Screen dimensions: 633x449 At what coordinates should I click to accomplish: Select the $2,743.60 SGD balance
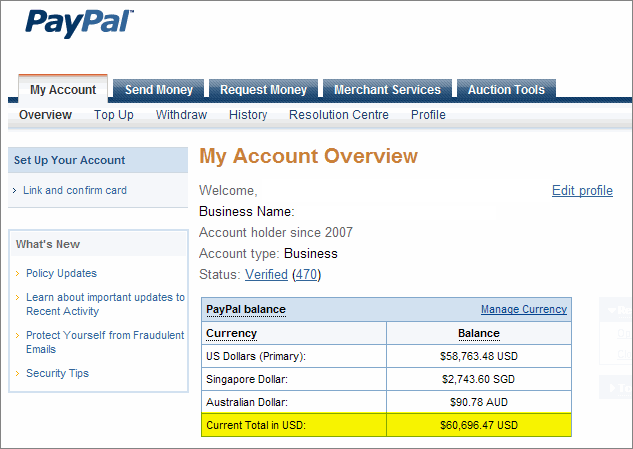(478, 379)
